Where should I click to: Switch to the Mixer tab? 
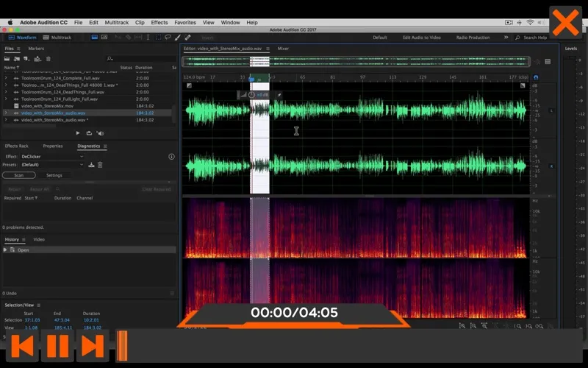coord(283,49)
